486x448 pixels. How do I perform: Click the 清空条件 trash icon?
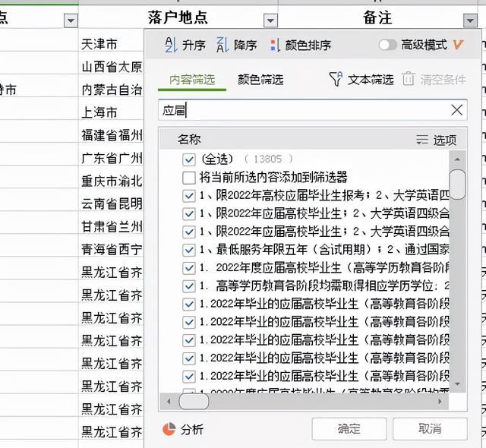pyautogui.click(x=409, y=79)
